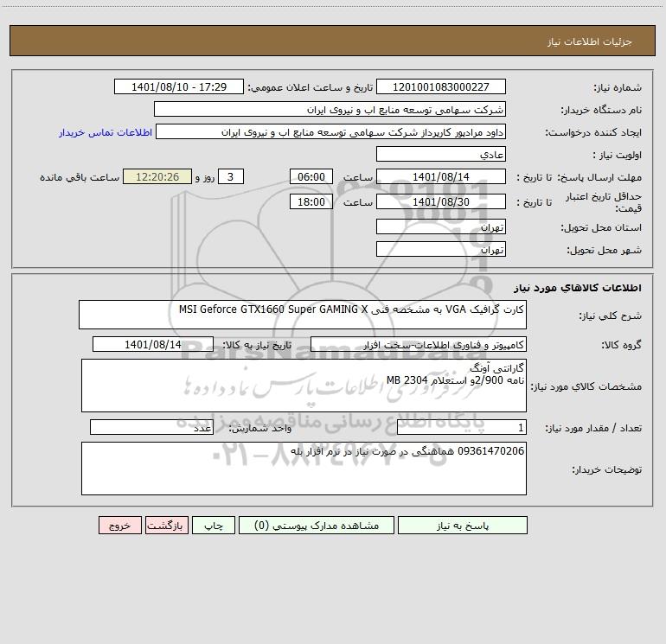This screenshot has width=666, height=644.
Task: Click the goods need date field 1401/08/14
Action: coord(153,344)
